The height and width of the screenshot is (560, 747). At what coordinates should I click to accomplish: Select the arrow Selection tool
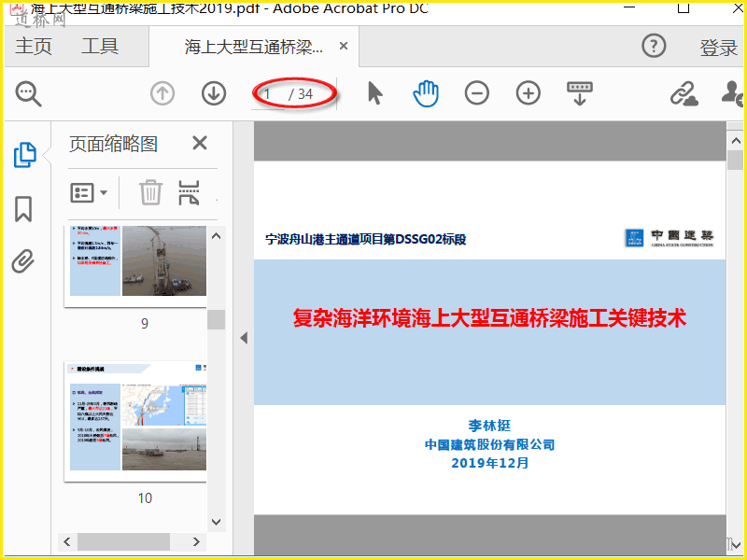[375, 92]
